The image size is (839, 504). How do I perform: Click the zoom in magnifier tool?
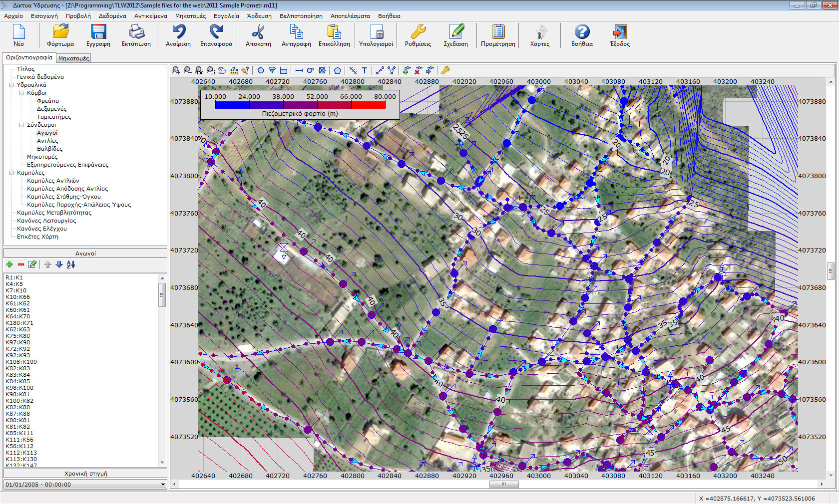[176, 70]
